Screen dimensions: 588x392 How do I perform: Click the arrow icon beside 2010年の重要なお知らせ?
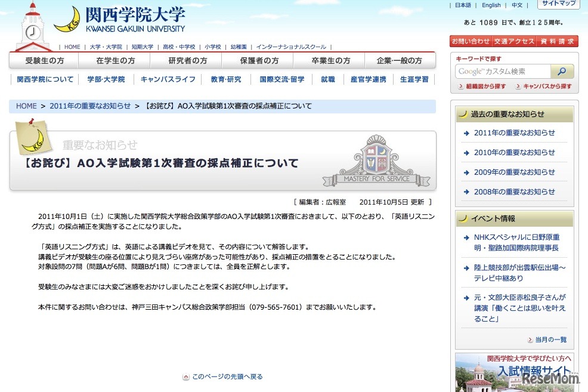click(x=466, y=153)
